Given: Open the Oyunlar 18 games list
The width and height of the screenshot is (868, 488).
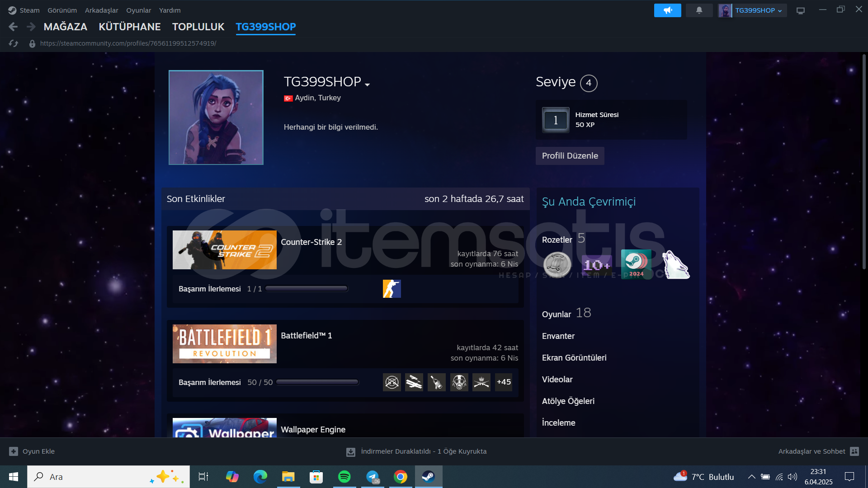Looking at the screenshot, I should (566, 314).
